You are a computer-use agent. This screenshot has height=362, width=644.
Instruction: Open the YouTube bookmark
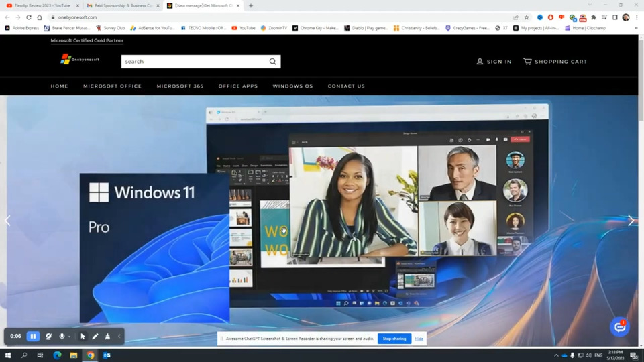(244, 28)
